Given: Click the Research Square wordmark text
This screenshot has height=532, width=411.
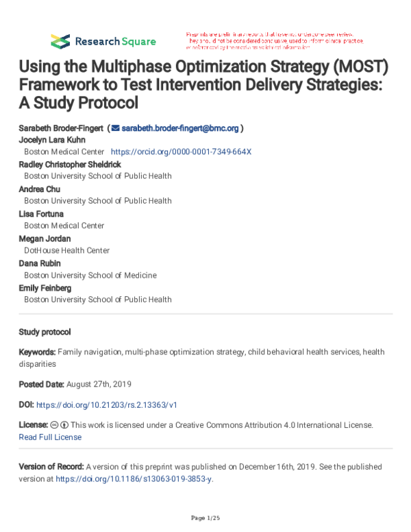Looking at the screenshot, I should coord(116,41).
